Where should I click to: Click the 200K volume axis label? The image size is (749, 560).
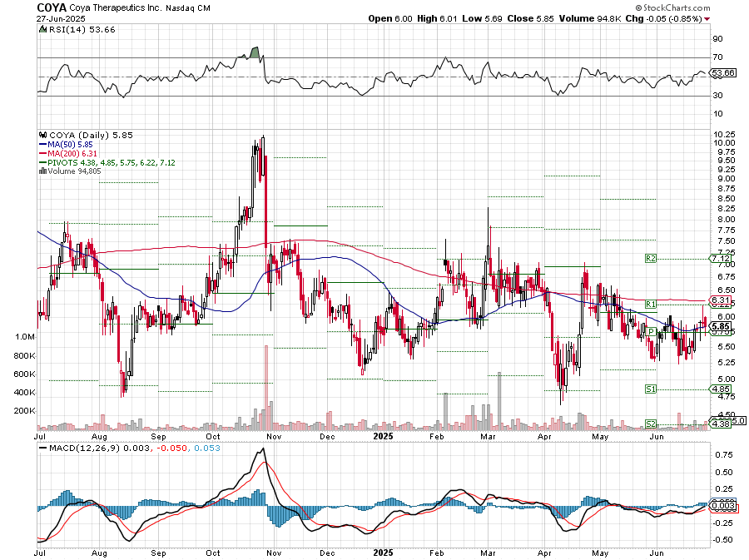[x=25, y=410]
